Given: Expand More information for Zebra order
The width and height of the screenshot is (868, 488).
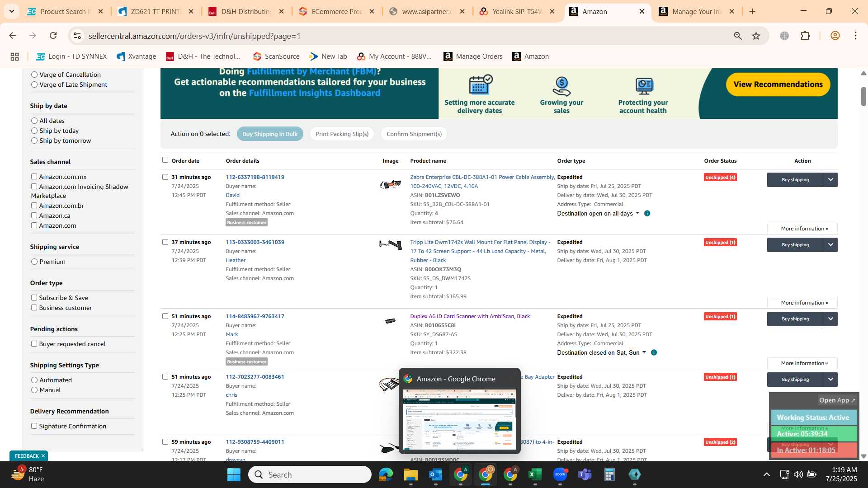Looking at the screenshot, I should [802, 229].
